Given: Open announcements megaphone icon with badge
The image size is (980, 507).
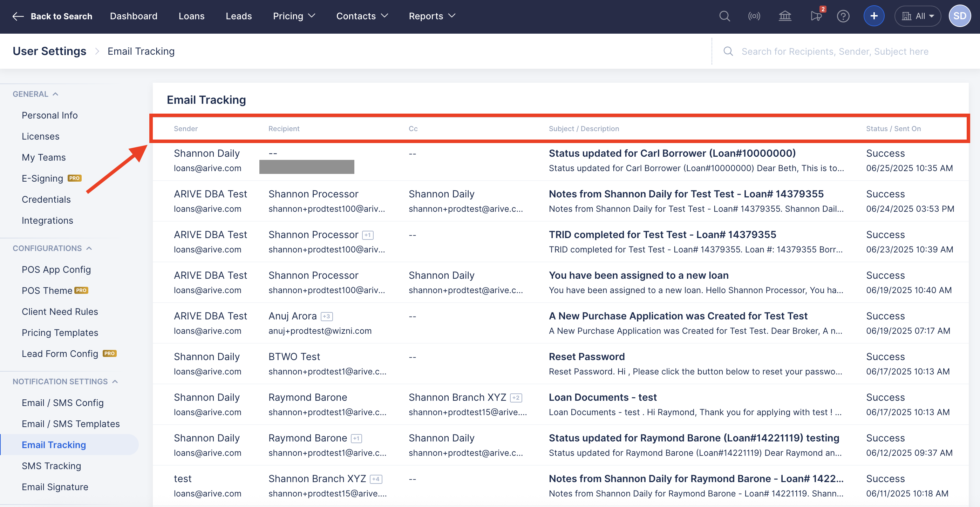Looking at the screenshot, I should (x=816, y=16).
